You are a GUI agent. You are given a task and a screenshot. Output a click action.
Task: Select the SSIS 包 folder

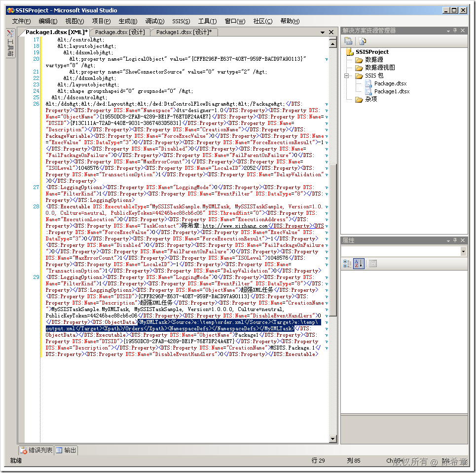tap(374, 76)
